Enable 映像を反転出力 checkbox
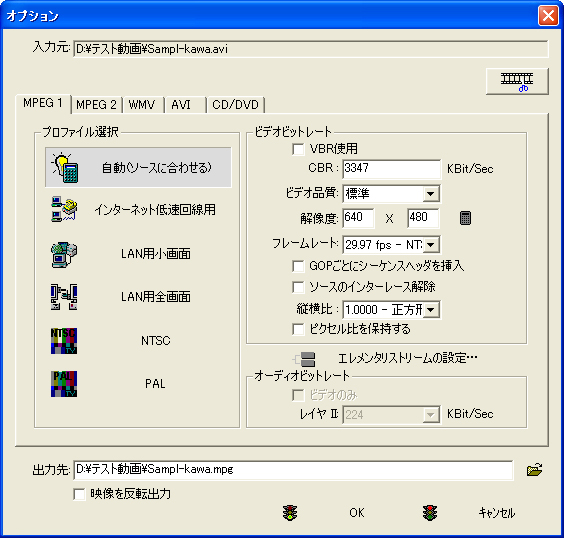 coord(79,494)
